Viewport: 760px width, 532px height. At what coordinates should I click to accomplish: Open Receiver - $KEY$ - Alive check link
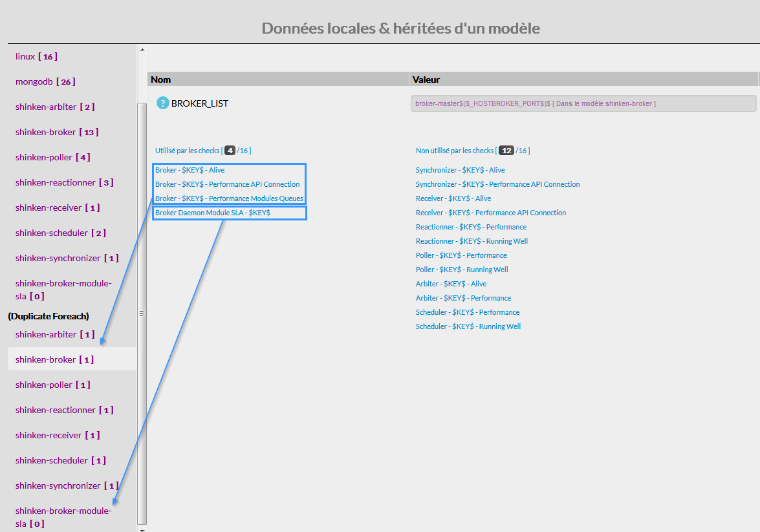(x=453, y=198)
